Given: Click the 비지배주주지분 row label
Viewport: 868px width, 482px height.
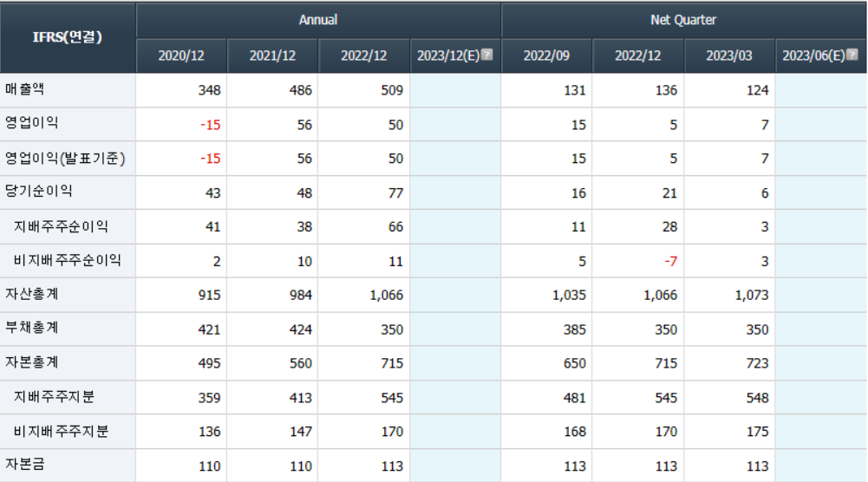Looking at the screenshot, I should tap(61, 431).
